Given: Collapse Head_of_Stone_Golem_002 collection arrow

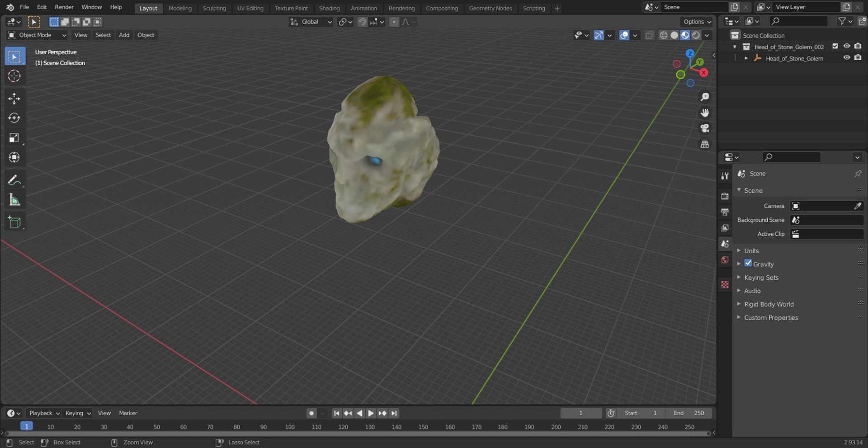Looking at the screenshot, I should pyautogui.click(x=735, y=47).
